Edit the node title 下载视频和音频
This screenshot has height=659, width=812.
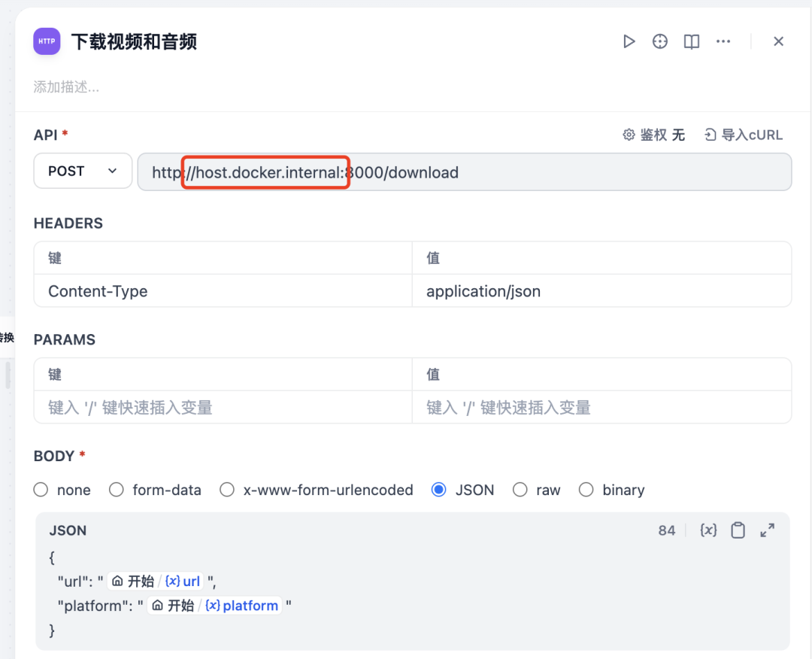[134, 41]
